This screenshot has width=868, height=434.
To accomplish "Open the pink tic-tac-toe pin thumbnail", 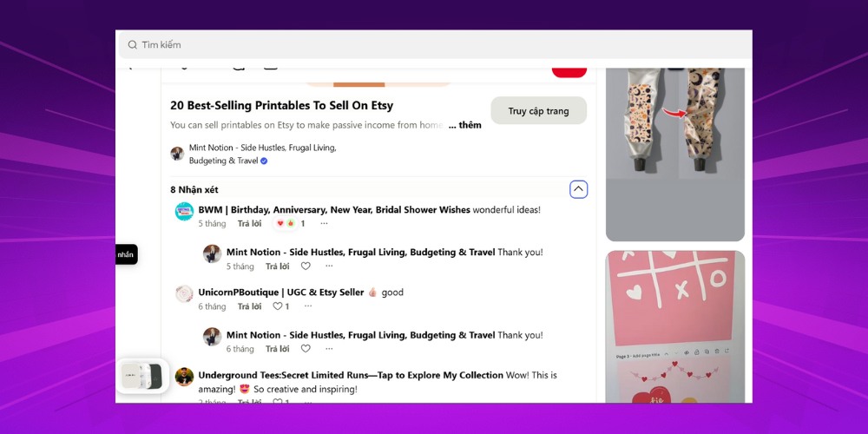I will (x=674, y=326).
